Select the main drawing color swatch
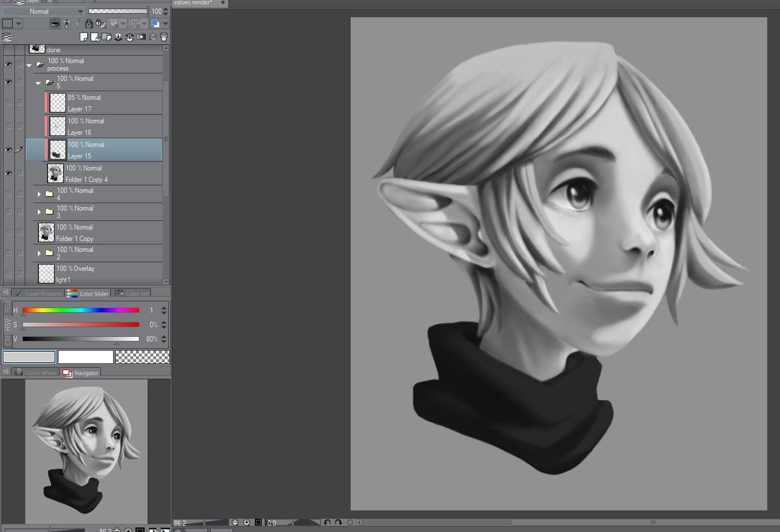Viewport: 780px width, 532px height. pos(29,357)
